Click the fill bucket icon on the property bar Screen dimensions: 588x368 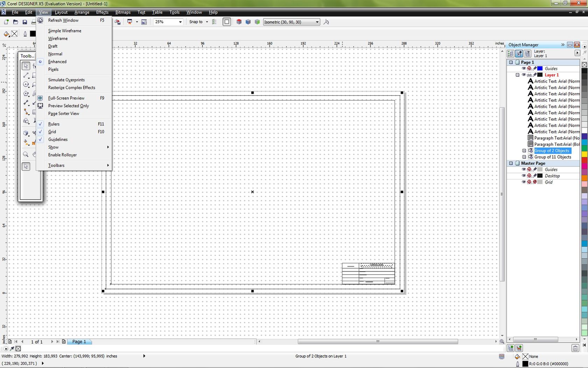pyautogui.click(x=6, y=34)
